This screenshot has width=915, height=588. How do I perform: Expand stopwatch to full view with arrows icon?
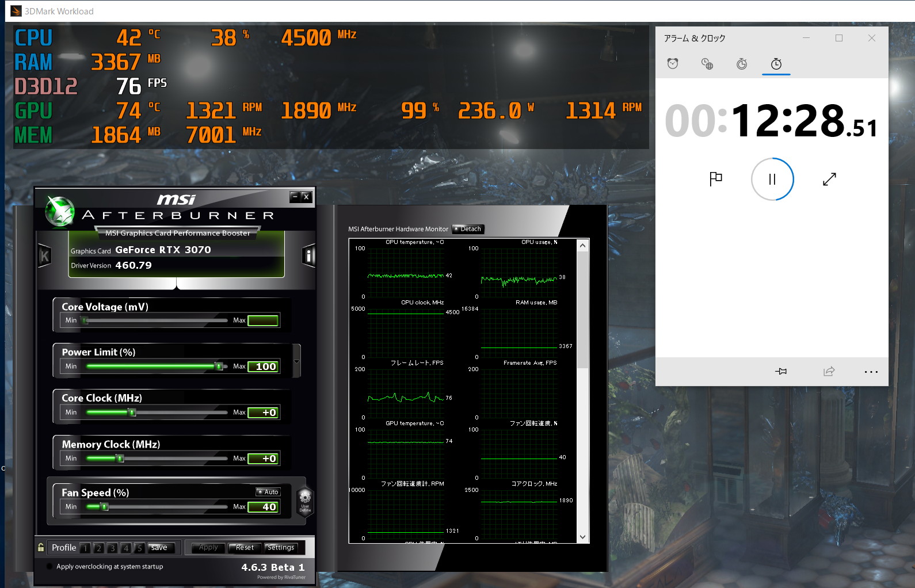[x=829, y=179]
